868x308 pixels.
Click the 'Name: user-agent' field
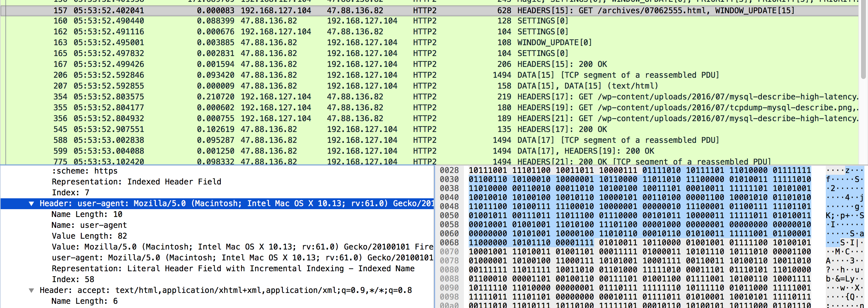point(89,225)
